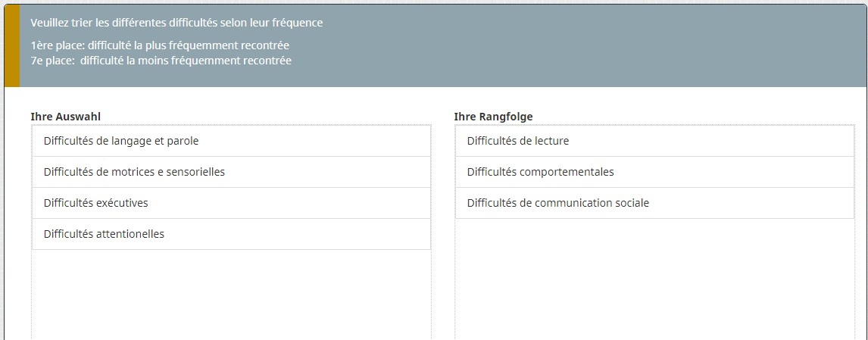This screenshot has height=340, width=868.
Task: Click the 'Veuillez trier les différentes difficultés' question text
Action: 151,23
